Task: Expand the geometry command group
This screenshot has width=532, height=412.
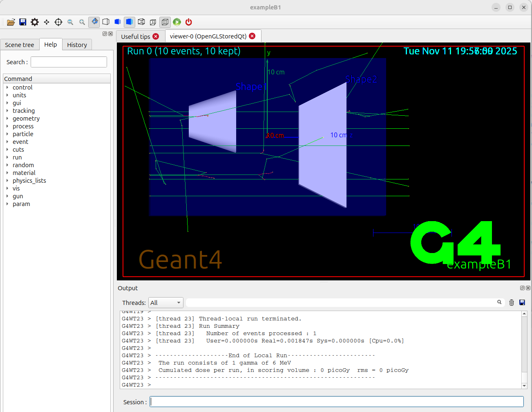Action: coord(7,119)
